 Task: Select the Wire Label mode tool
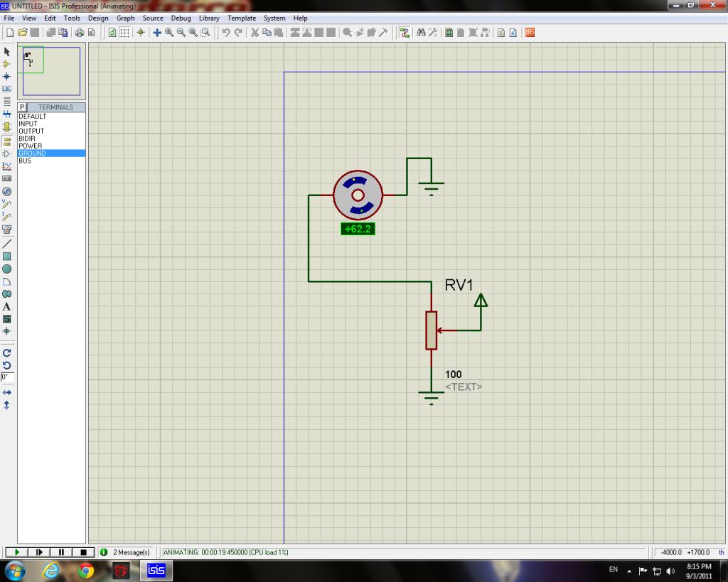click(7, 88)
